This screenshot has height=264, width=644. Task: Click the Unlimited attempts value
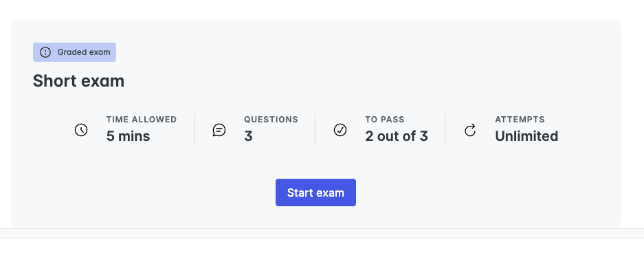click(526, 136)
